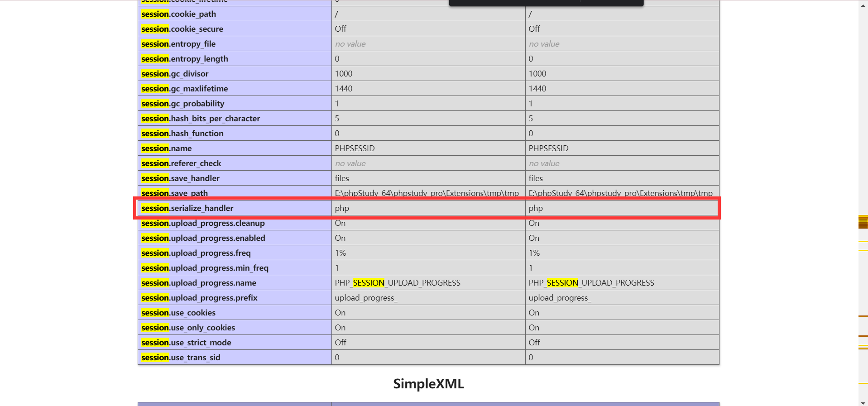
Task: Click local value 'php' for serialize_handler
Action: [342, 208]
